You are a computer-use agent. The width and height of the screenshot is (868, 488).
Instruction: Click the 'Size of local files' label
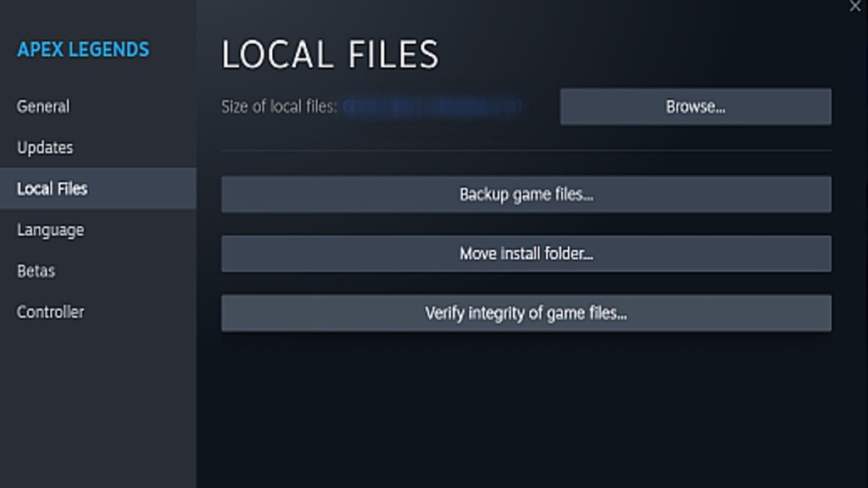click(x=279, y=107)
